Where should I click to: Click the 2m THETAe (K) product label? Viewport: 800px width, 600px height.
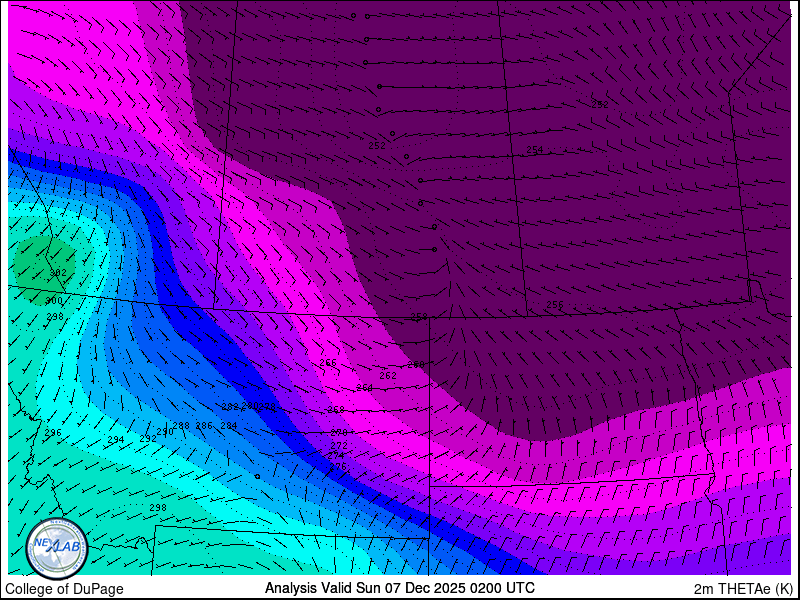pos(743,588)
